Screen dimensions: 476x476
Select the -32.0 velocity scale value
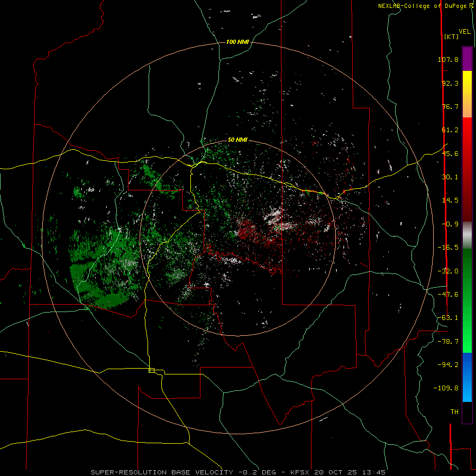coord(448,271)
